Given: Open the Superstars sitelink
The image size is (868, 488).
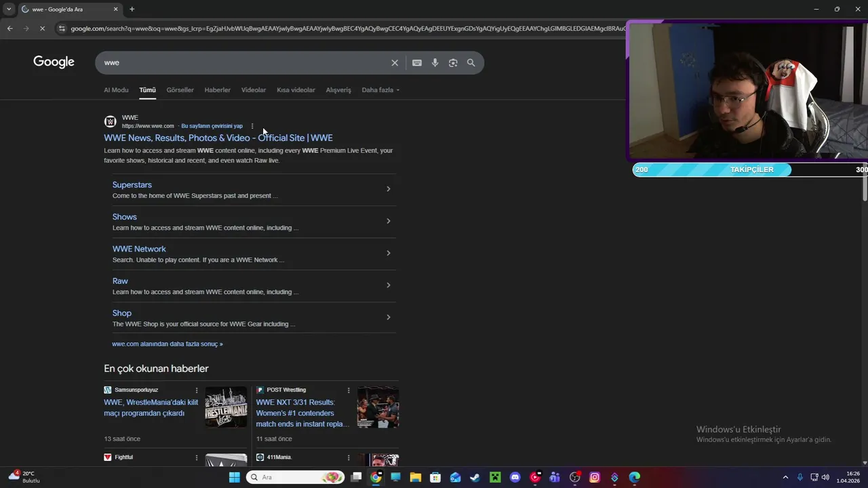Looking at the screenshot, I should tap(132, 184).
